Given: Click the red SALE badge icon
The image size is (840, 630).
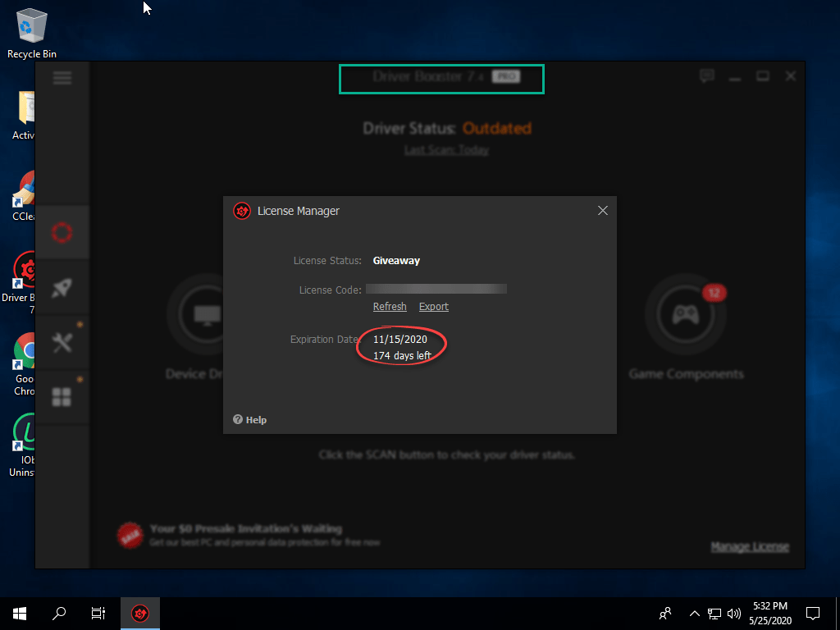Looking at the screenshot, I should click(130, 535).
